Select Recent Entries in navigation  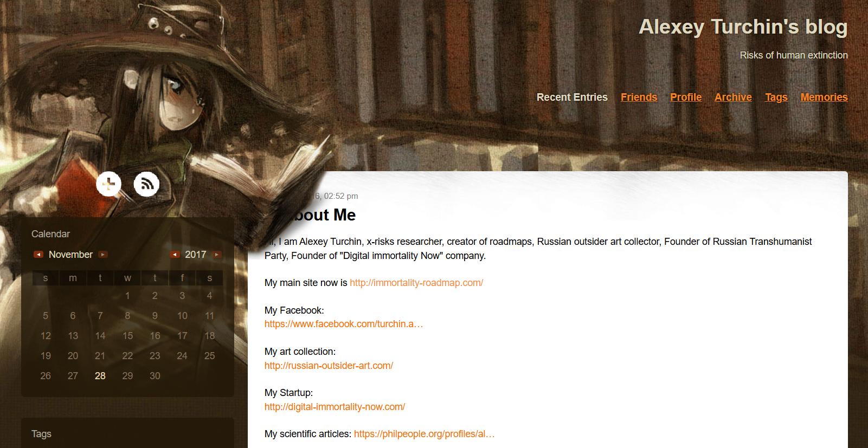(572, 97)
